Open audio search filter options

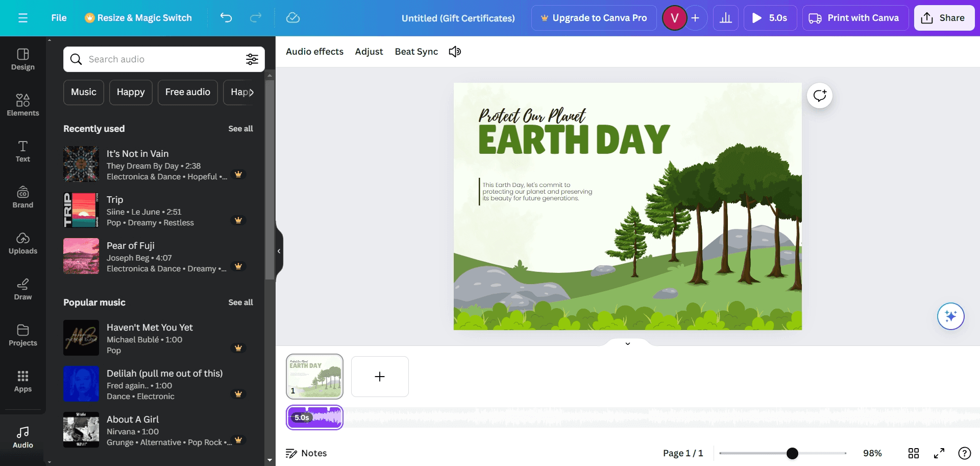252,59
